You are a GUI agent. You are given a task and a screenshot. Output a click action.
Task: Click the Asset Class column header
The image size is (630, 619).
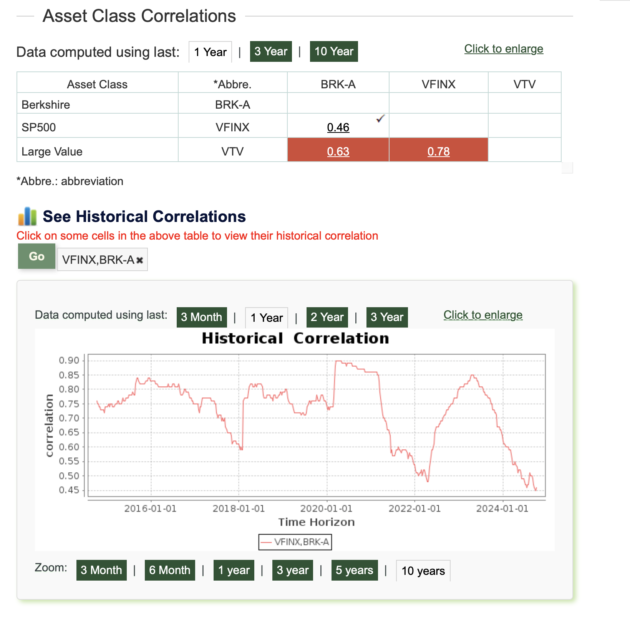click(x=97, y=84)
